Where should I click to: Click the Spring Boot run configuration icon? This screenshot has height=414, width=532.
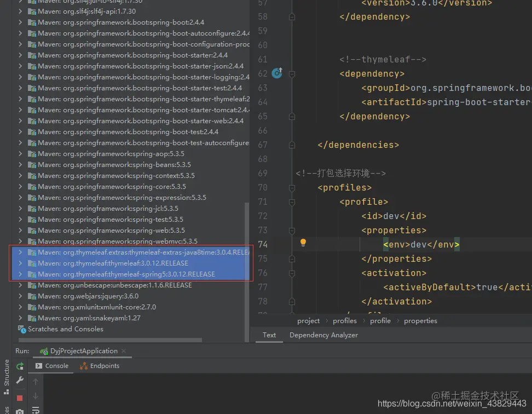click(x=44, y=352)
